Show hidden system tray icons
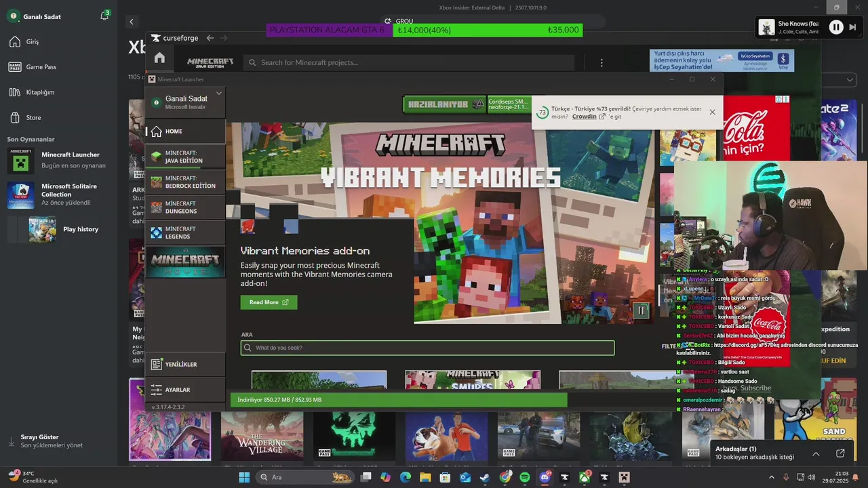Screen dimensions: 868x488 pos(771,477)
